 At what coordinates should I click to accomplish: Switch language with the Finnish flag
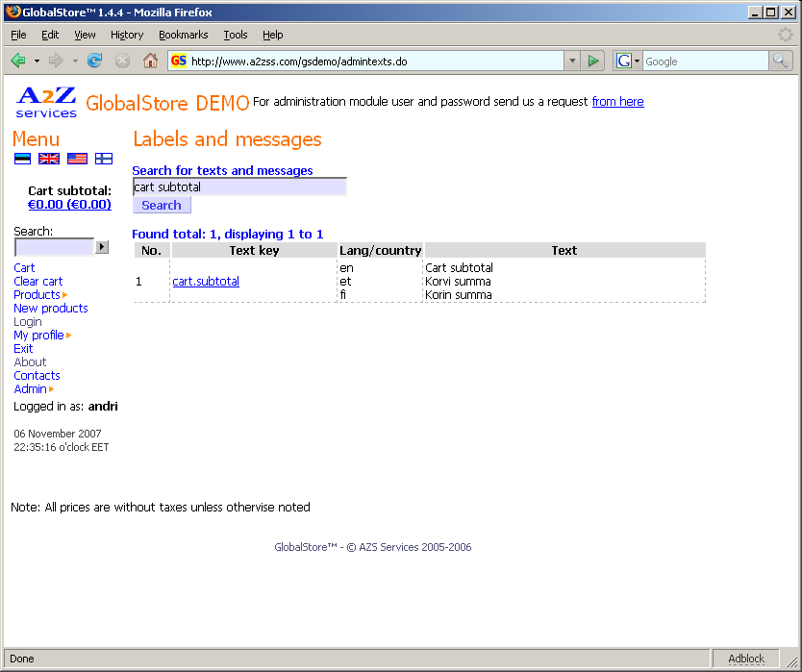pos(104,159)
